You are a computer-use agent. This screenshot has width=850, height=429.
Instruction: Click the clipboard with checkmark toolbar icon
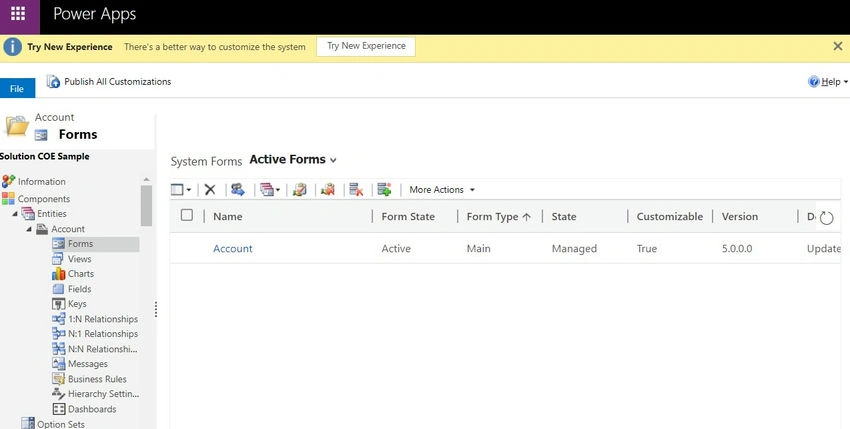(x=300, y=189)
